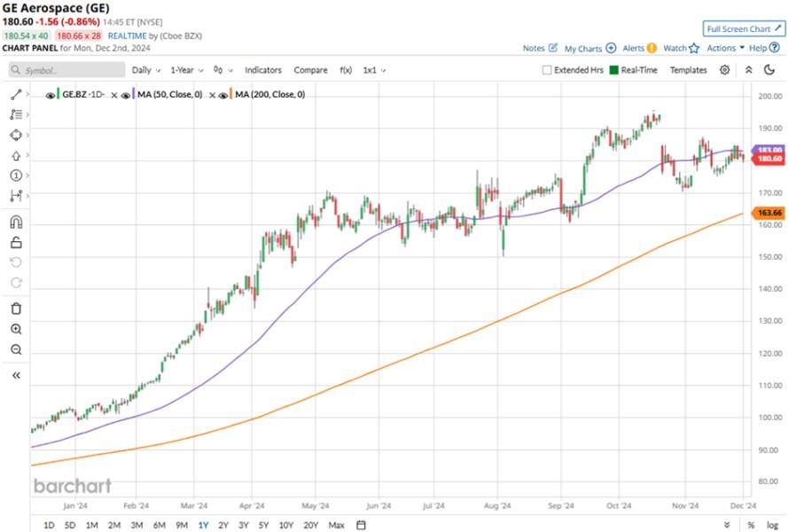The image size is (789, 532).
Task: Click the magnet snap tool
Action: 16,222
